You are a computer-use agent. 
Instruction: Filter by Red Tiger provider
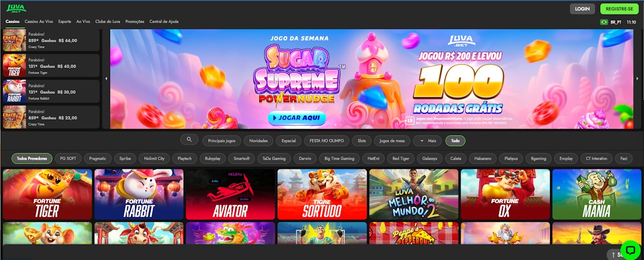[x=401, y=159]
